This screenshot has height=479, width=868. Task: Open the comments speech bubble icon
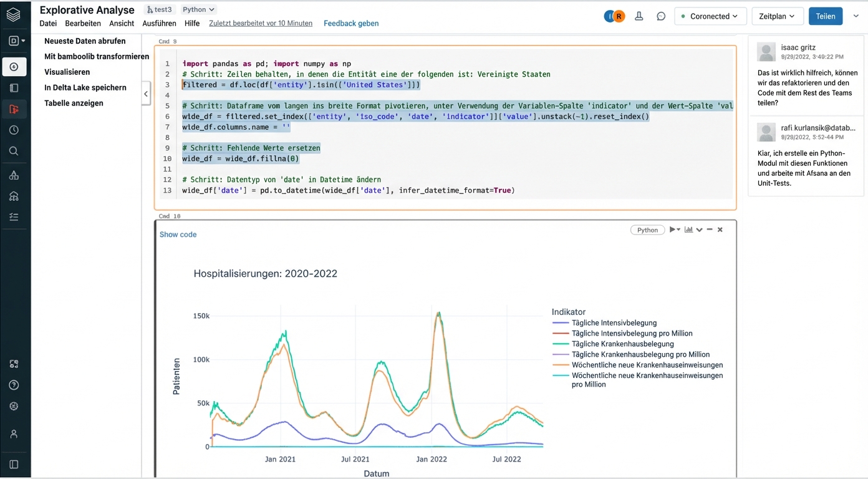[x=661, y=16]
